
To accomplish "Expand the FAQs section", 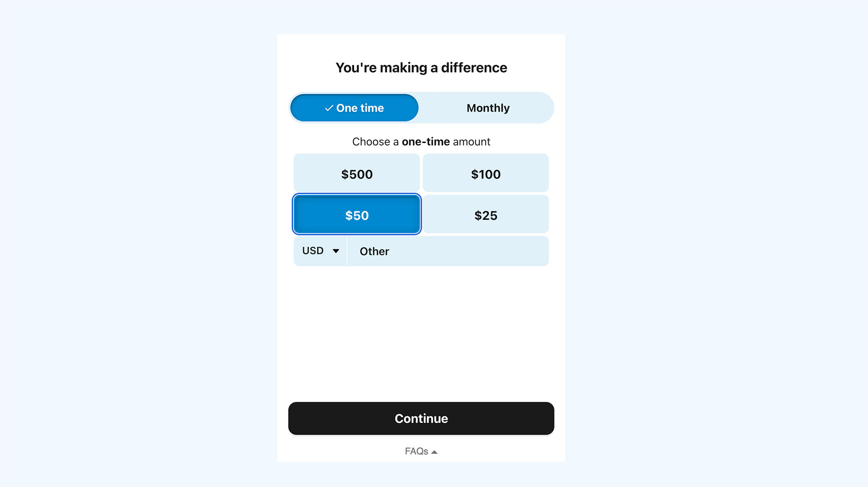I will point(421,451).
